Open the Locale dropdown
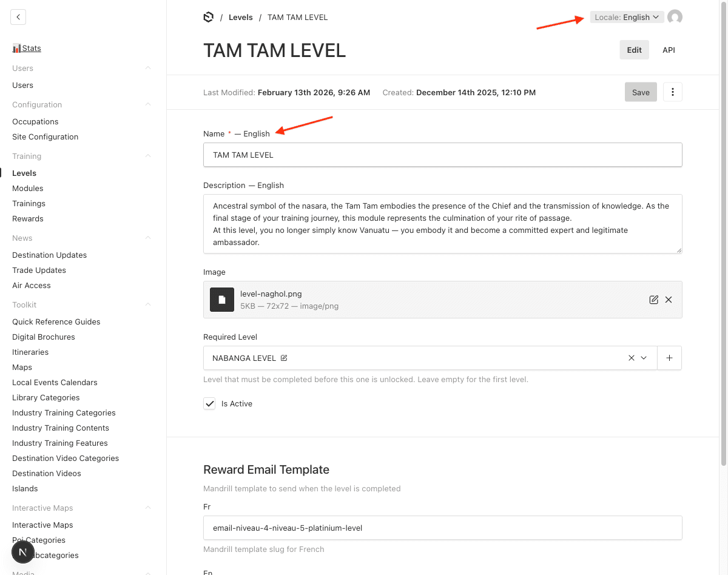Image resolution: width=728 pixels, height=575 pixels. 627,17
